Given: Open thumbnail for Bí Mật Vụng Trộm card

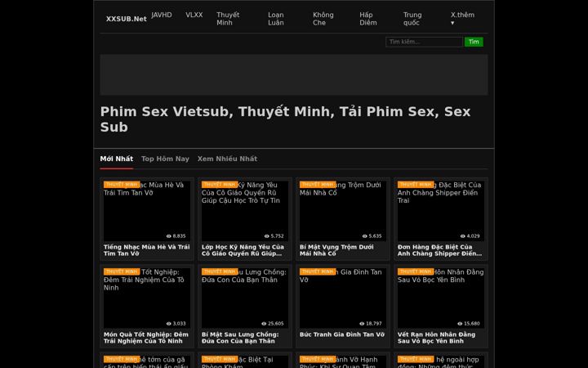Looking at the screenshot, I should (x=343, y=211).
